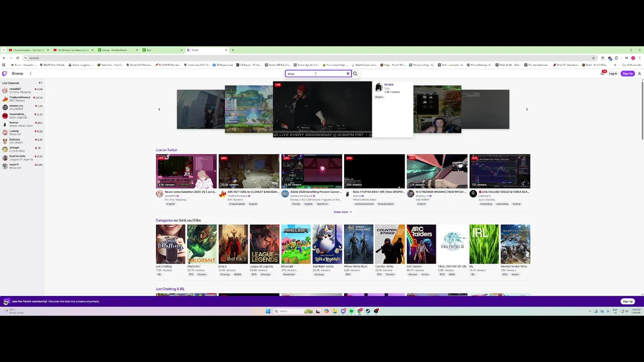
Task: Switch to the Channel analytics YouTube tab
Action: coord(28,50)
